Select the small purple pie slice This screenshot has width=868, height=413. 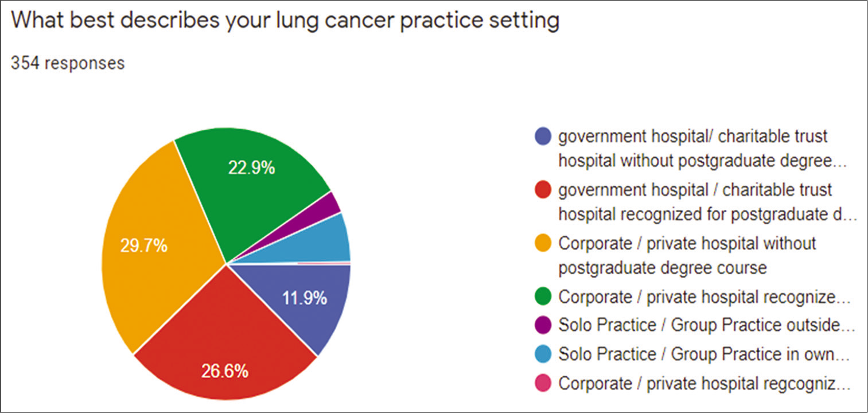coord(327,207)
